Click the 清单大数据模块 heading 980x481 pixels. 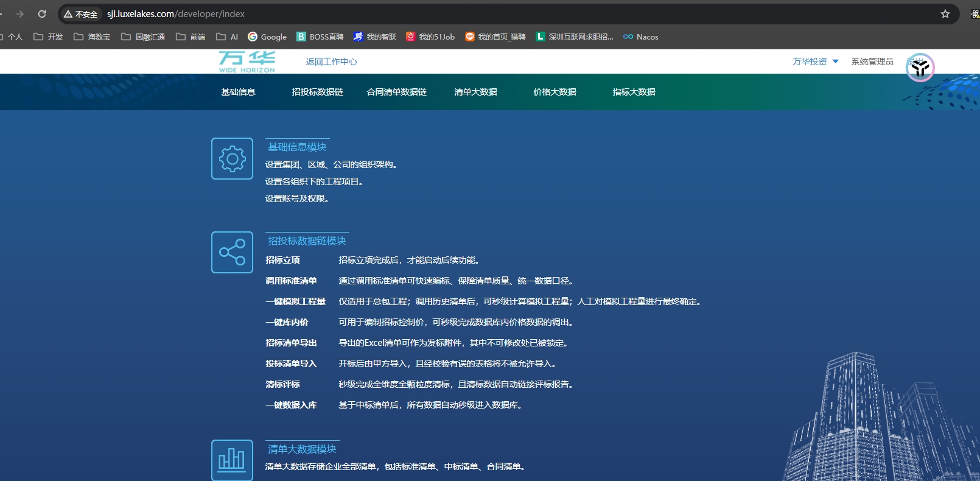302,449
